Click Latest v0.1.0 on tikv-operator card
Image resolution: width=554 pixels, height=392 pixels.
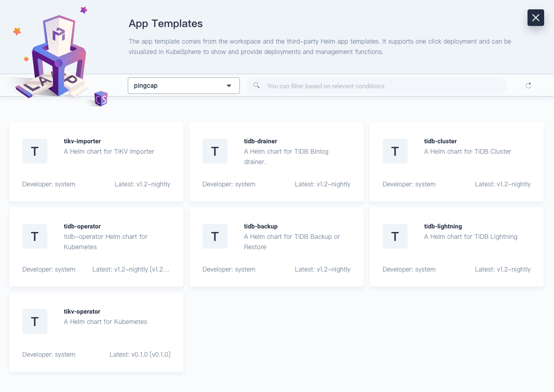(140, 354)
